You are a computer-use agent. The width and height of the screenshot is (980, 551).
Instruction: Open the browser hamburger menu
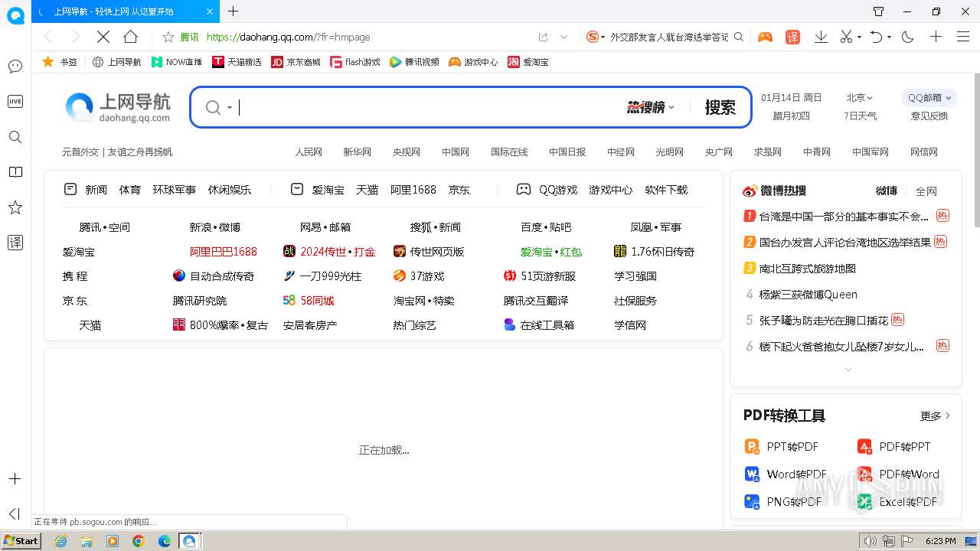click(x=963, y=37)
